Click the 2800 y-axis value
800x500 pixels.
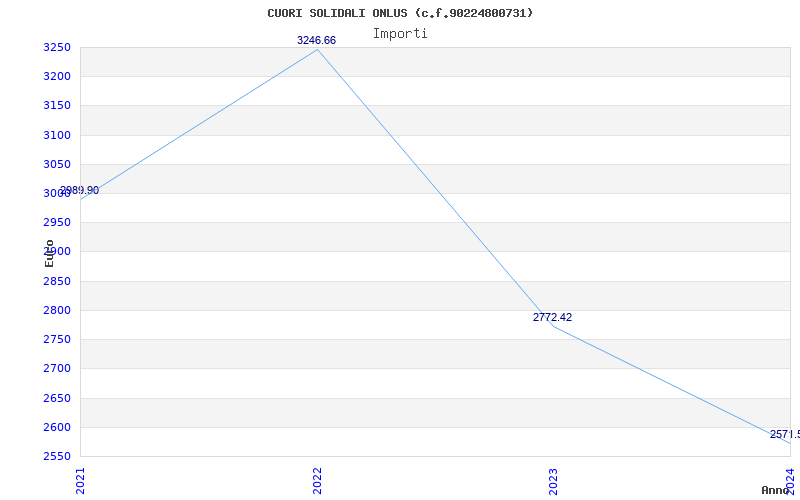pyautogui.click(x=57, y=311)
